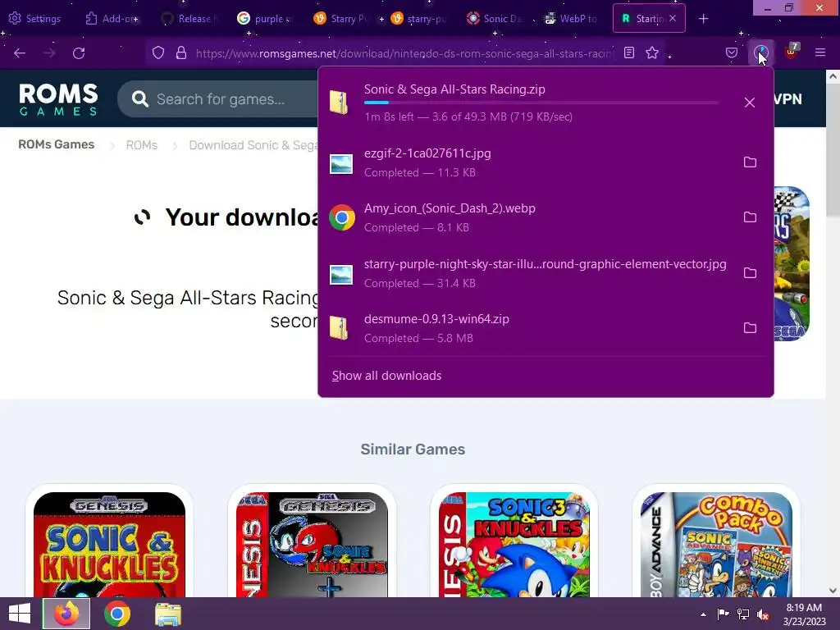This screenshot has height=630, width=840.
Task: Click the network tray icon
Action: point(743,614)
